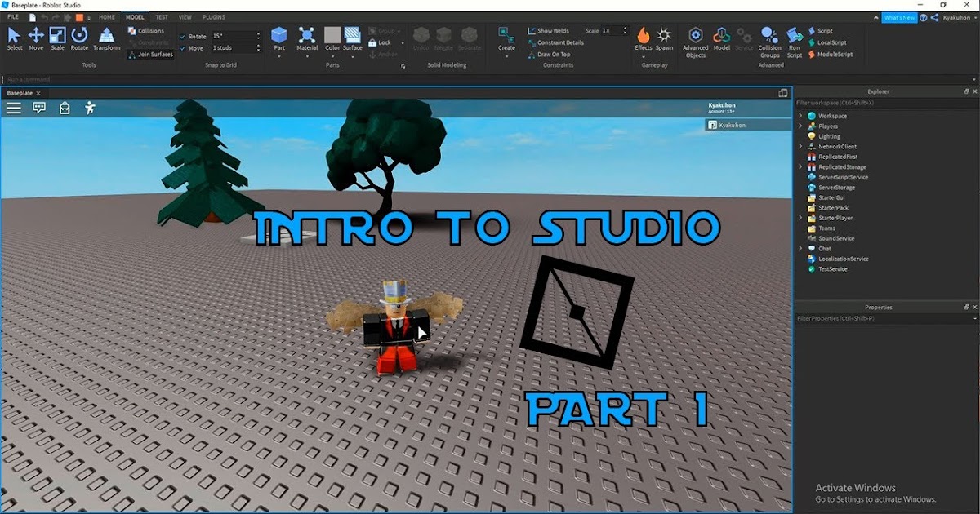Choose the Move tool
The width and height of the screenshot is (980, 514).
[x=36, y=38]
